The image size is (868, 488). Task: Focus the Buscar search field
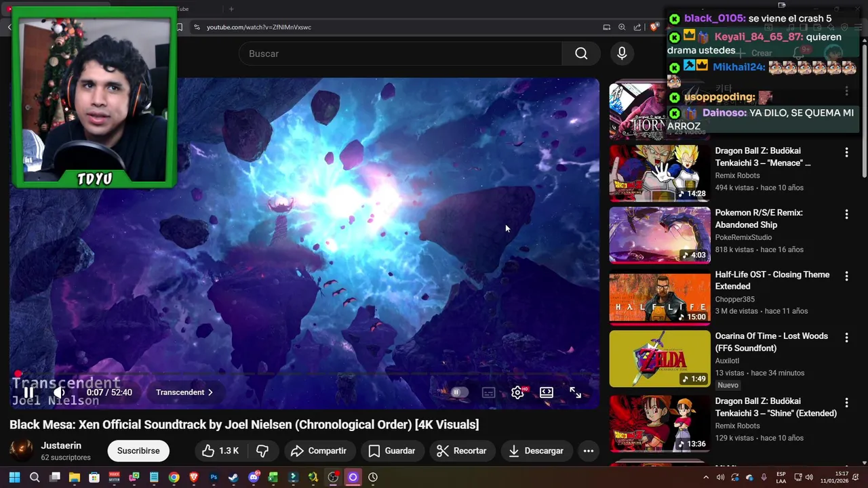(x=400, y=54)
